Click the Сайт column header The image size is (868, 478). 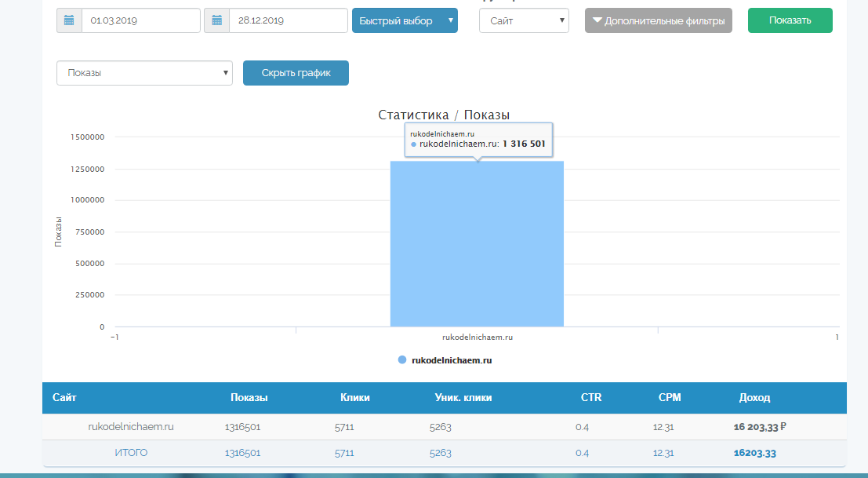64,397
